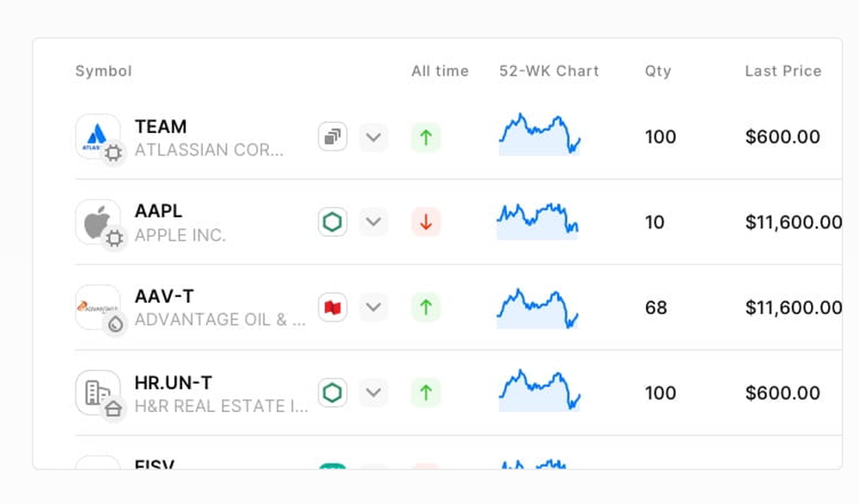Click the green hexagon badge beside AAPL
This screenshot has width=859, height=504.
tap(332, 221)
